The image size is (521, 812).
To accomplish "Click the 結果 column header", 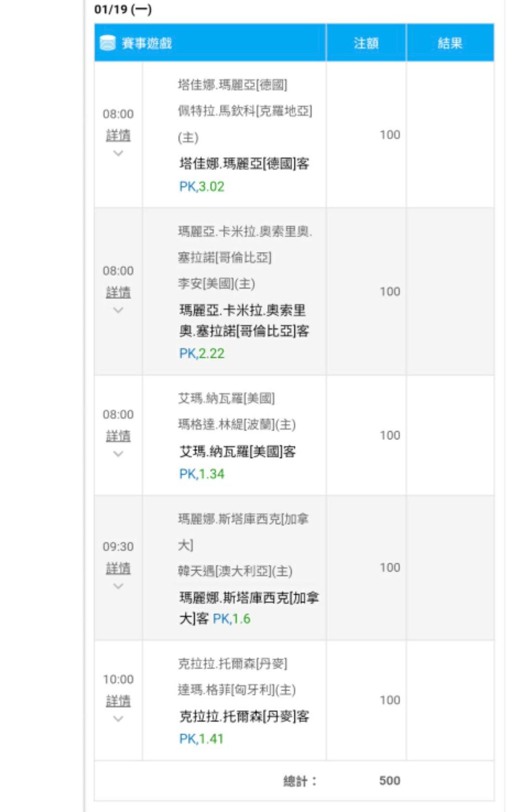I will (450, 43).
